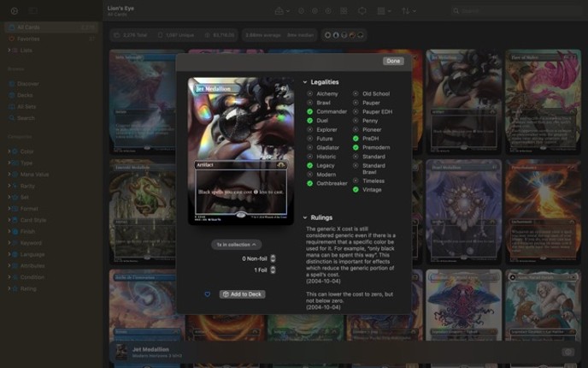This screenshot has width=588, height=368.
Task: Click the eye icon in Jet Medallion bottom bar
Action: (x=567, y=352)
